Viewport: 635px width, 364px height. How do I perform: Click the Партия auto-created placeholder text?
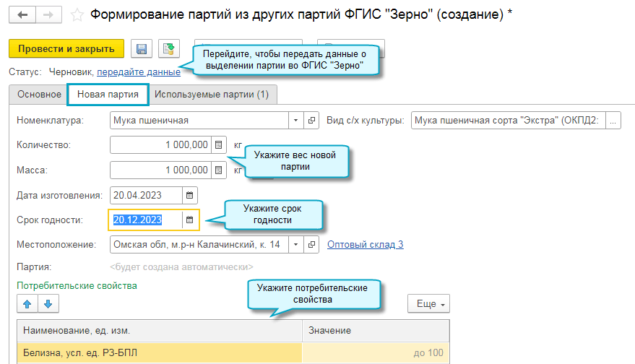[x=181, y=267]
